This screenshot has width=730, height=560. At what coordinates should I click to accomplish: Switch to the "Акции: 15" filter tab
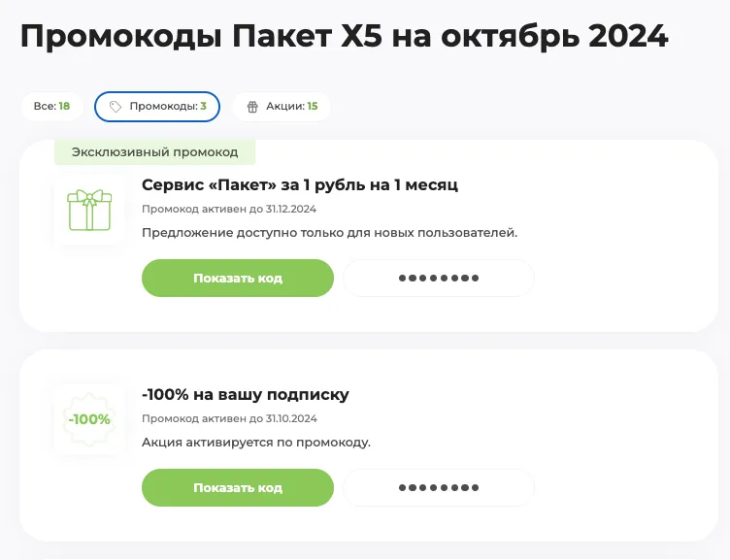point(282,106)
